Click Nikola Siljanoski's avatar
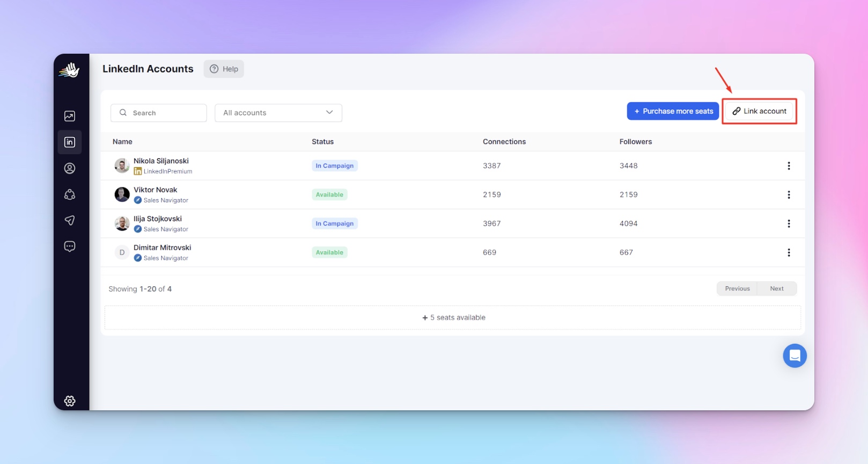 click(122, 165)
